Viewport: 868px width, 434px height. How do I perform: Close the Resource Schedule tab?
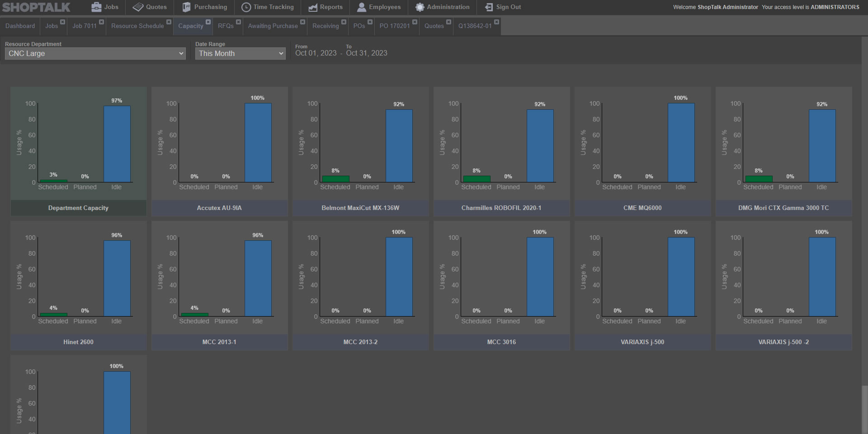click(x=169, y=22)
